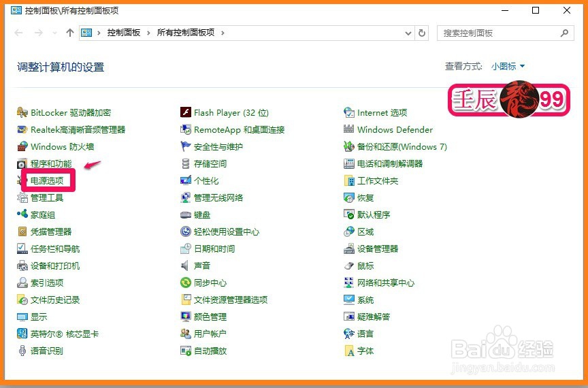Image resolution: width=588 pixels, height=388 pixels.
Task: Open the 个性化 icon
Action: [186, 180]
